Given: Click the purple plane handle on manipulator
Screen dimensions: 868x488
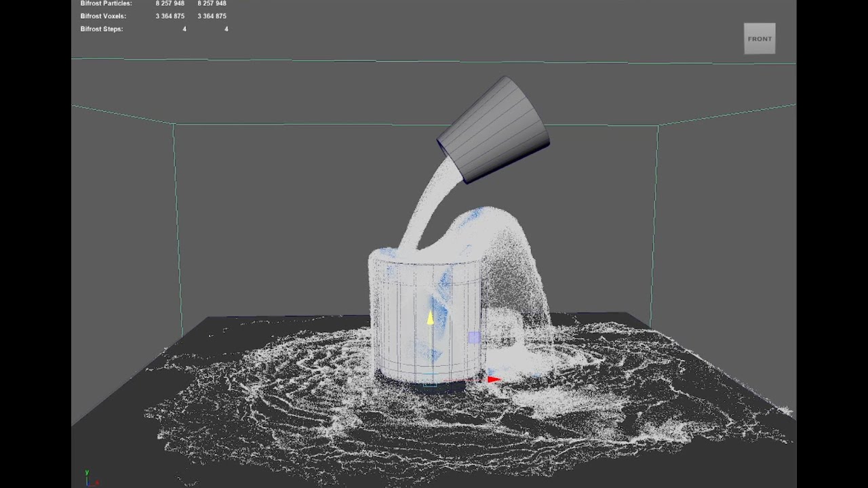Looking at the screenshot, I should (x=474, y=337).
